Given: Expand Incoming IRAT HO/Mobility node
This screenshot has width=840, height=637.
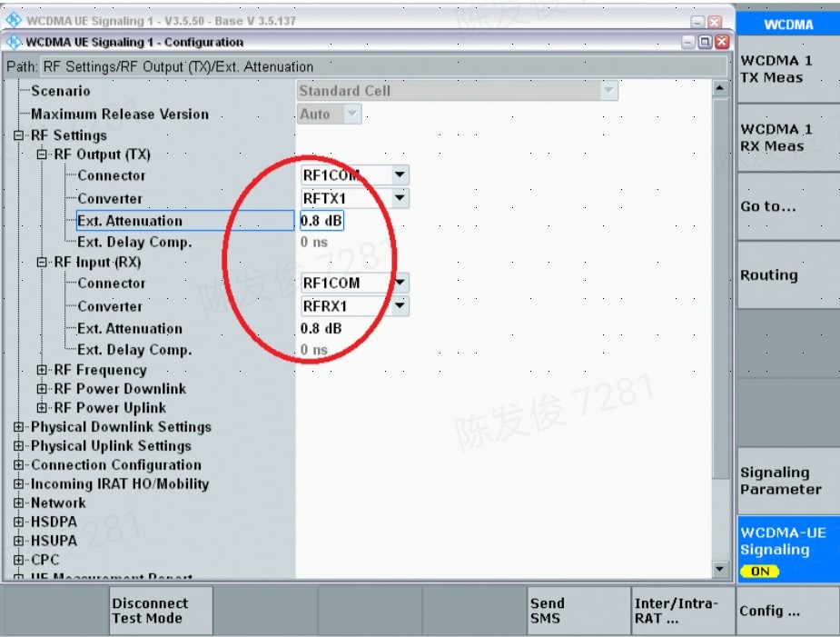Looking at the screenshot, I should click(x=19, y=484).
